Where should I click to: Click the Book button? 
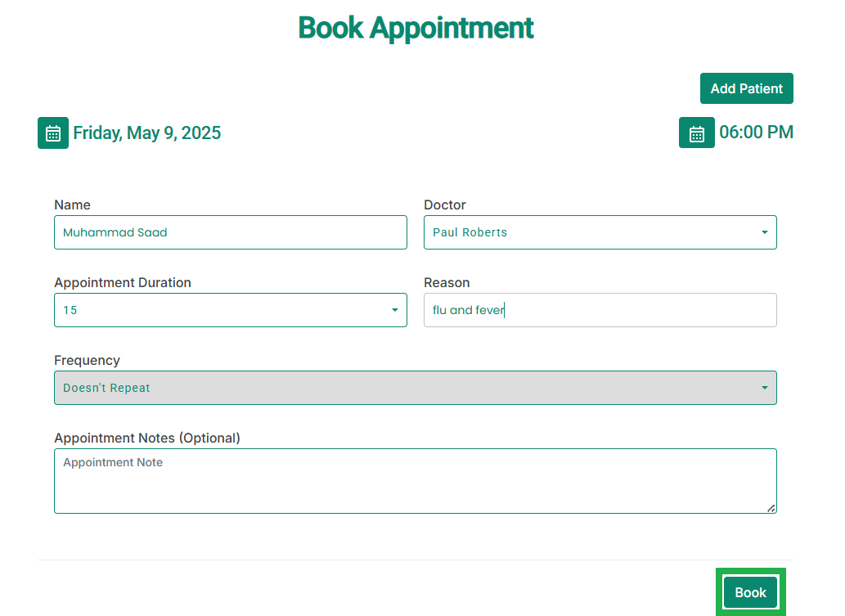[750, 592]
